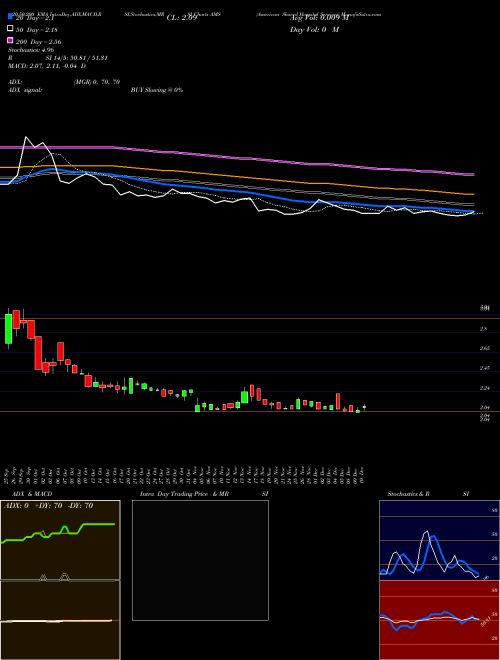The width and height of the screenshot is (500, 660).
Task: Click the red RSI chart panel
Action: click(x=439, y=620)
